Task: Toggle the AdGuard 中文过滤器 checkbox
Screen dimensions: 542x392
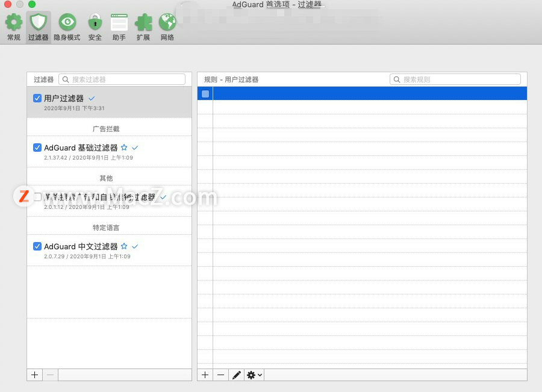Action: point(37,246)
